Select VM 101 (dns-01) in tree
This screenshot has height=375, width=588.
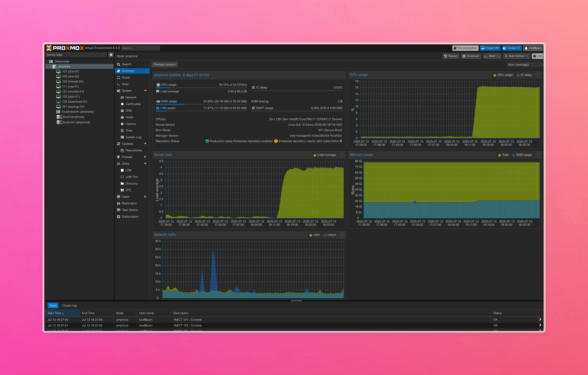71,71
